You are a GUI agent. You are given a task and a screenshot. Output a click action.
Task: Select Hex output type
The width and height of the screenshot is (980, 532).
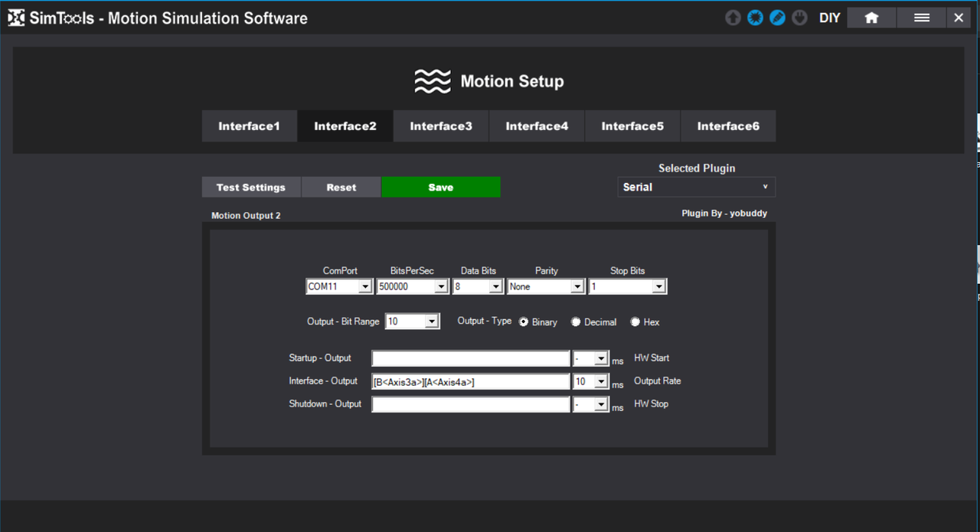pos(635,322)
